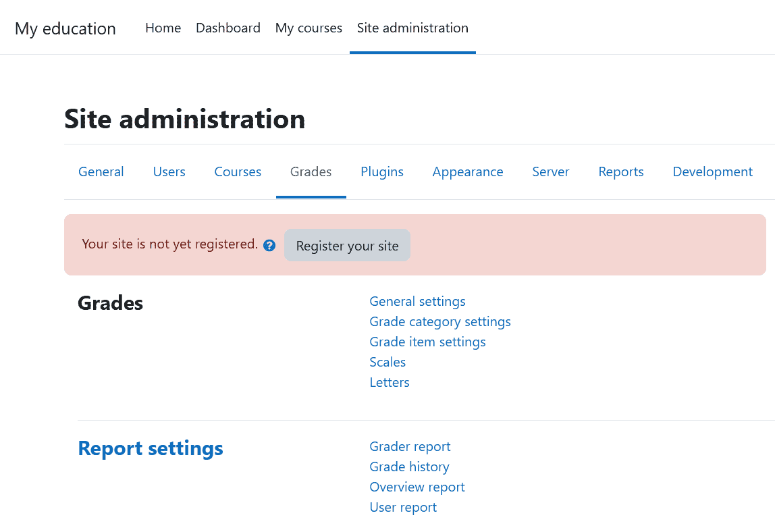This screenshot has width=775, height=532.
Task: Switch to the Server tab
Action: (550, 171)
